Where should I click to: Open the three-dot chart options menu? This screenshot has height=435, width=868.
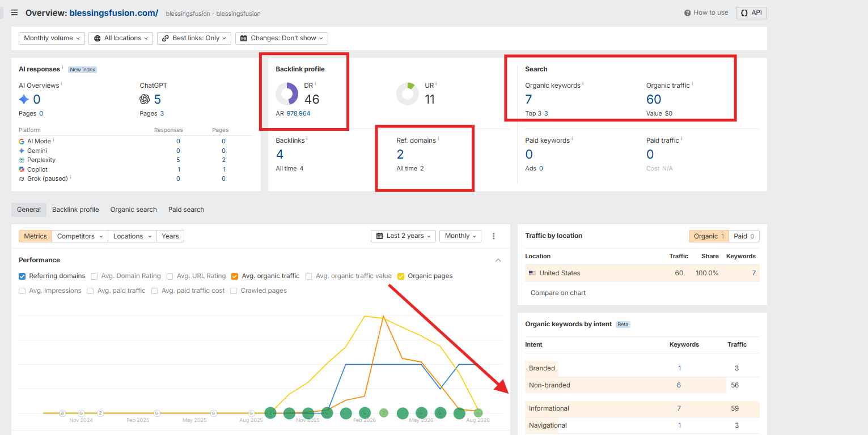tap(494, 236)
